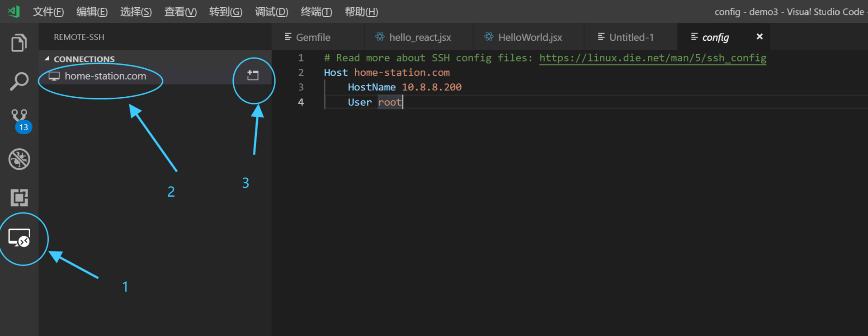Viewport: 868px width, 336px height.
Task: Click the VS Code logo icon
Action: (x=14, y=11)
